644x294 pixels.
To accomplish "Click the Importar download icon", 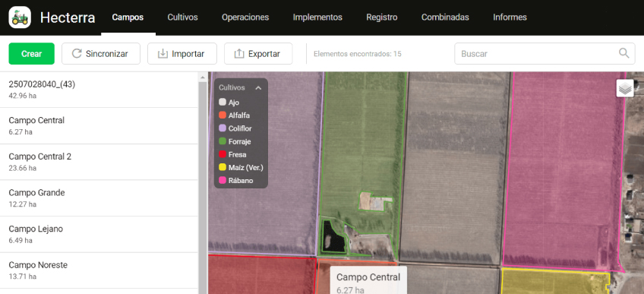I will [x=163, y=54].
